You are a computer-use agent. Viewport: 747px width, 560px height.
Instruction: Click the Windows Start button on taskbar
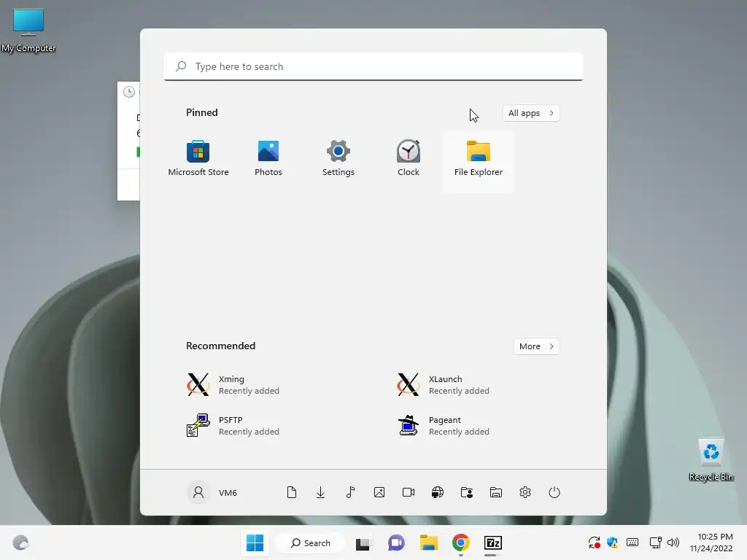pos(255,542)
